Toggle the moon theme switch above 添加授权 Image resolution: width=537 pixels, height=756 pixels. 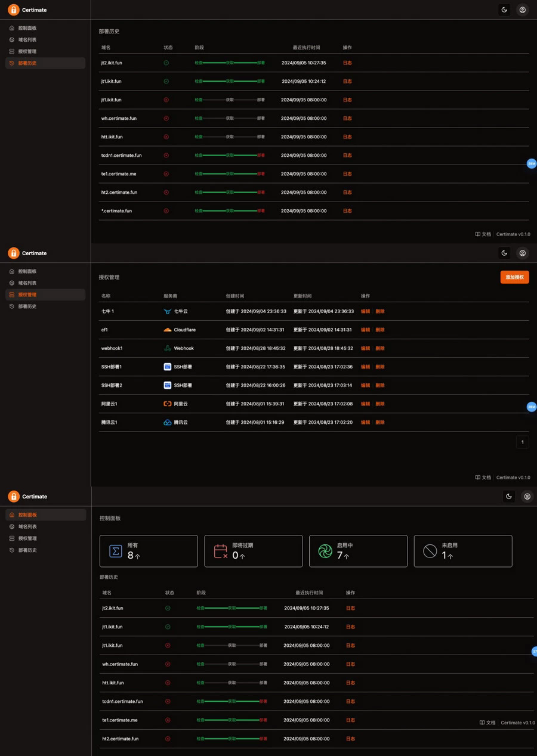(504, 253)
